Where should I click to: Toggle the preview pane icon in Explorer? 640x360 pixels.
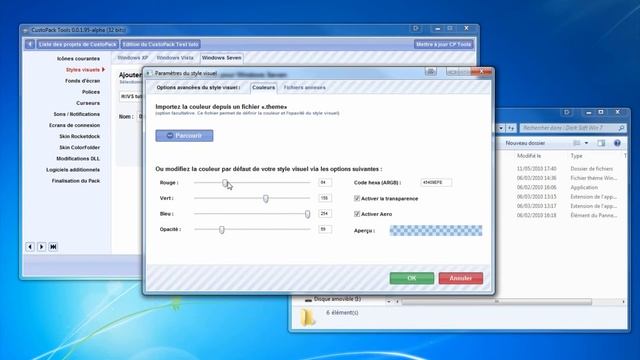point(601,143)
